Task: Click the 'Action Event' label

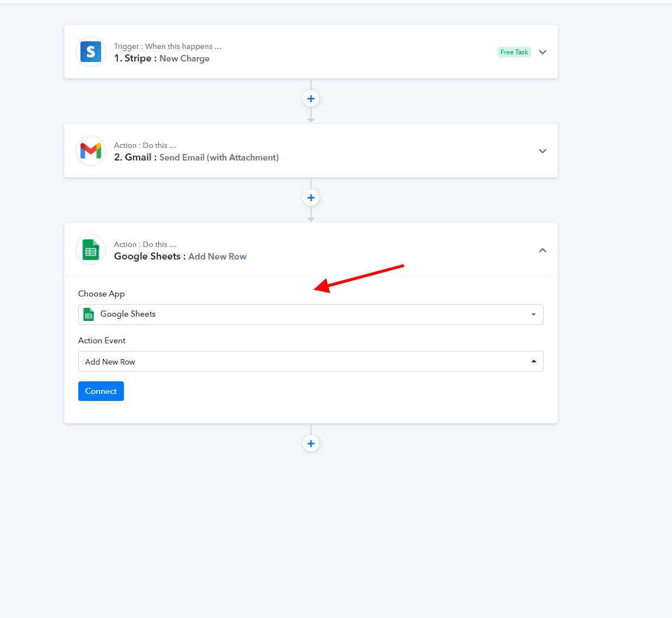Action: [102, 341]
